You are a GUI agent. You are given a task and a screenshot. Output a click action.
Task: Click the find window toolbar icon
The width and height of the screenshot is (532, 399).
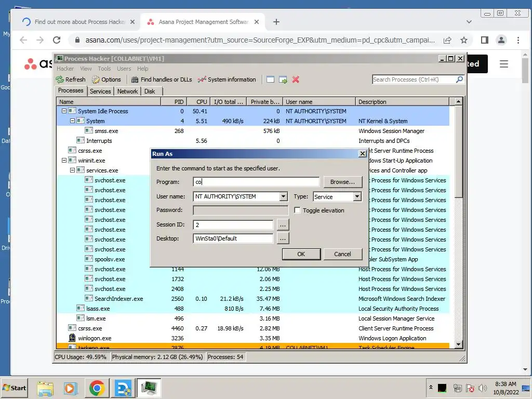coord(270,79)
